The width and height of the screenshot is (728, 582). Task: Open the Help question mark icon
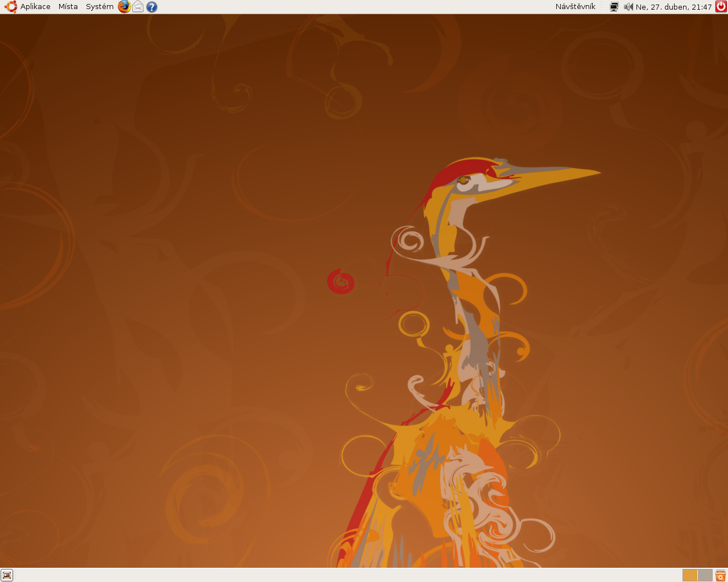pyautogui.click(x=151, y=7)
